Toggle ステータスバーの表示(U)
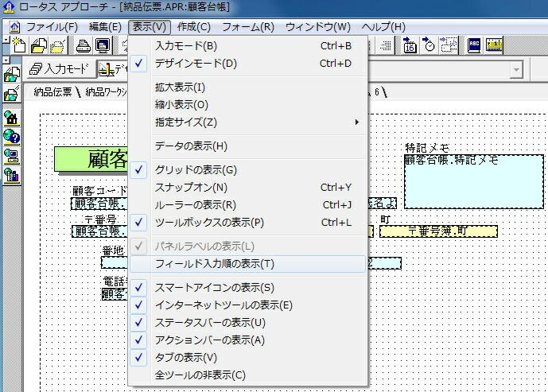Image resolution: width=548 pixels, height=392 pixels. pyautogui.click(x=248, y=322)
